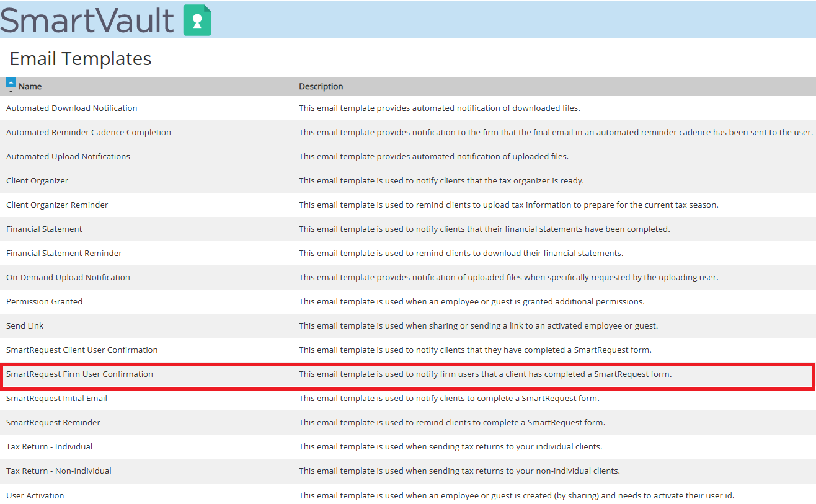The width and height of the screenshot is (816, 504).
Task: Click description about granted additional permissions
Action: pyautogui.click(x=472, y=301)
